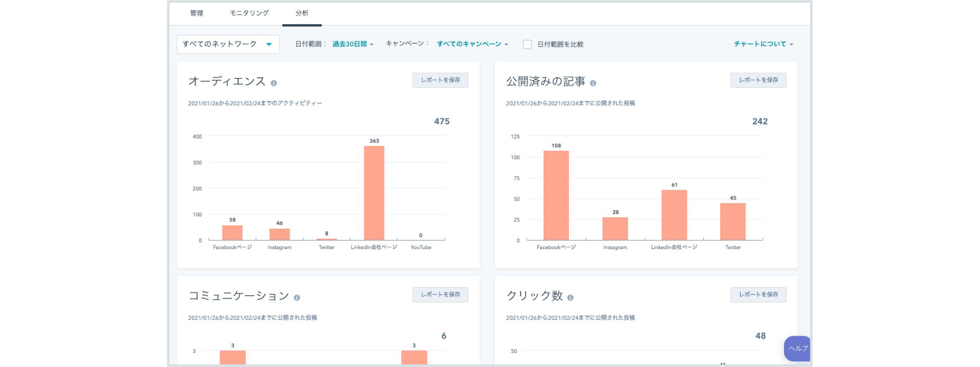Viewport: 980px width, 367px height.
Task: Click the クリック数 card title
Action: coord(534,296)
